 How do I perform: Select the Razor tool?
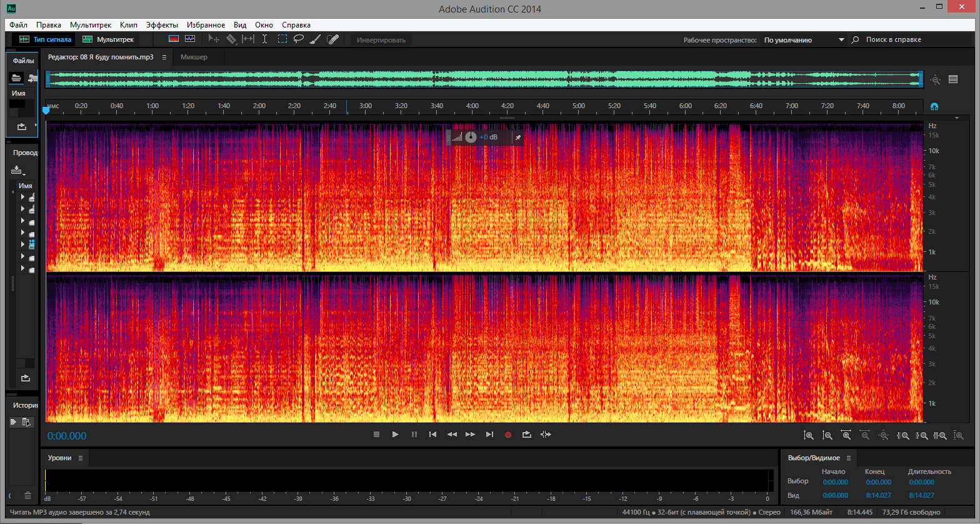(x=231, y=39)
